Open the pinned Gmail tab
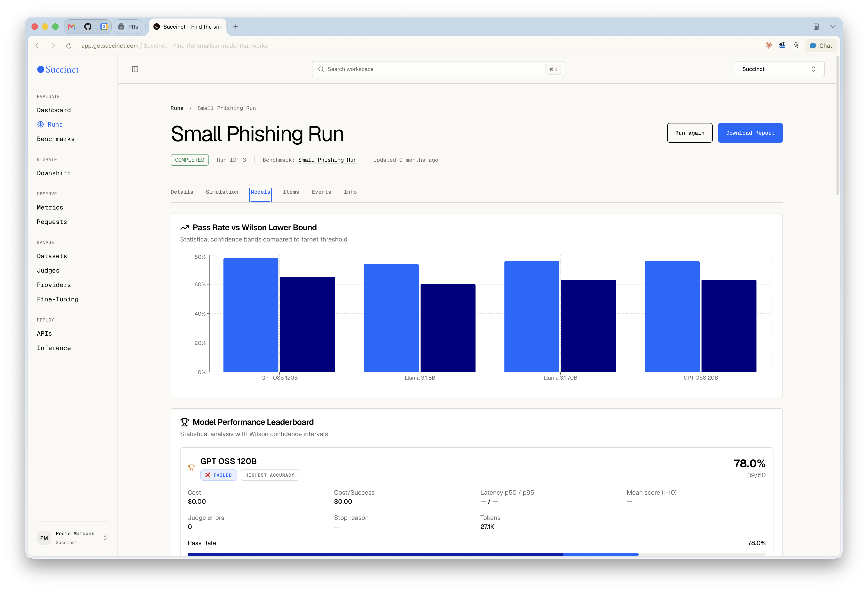Image resolution: width=868 pixels, height=592 pixels. pyautogui.click(x=72, y=27)
